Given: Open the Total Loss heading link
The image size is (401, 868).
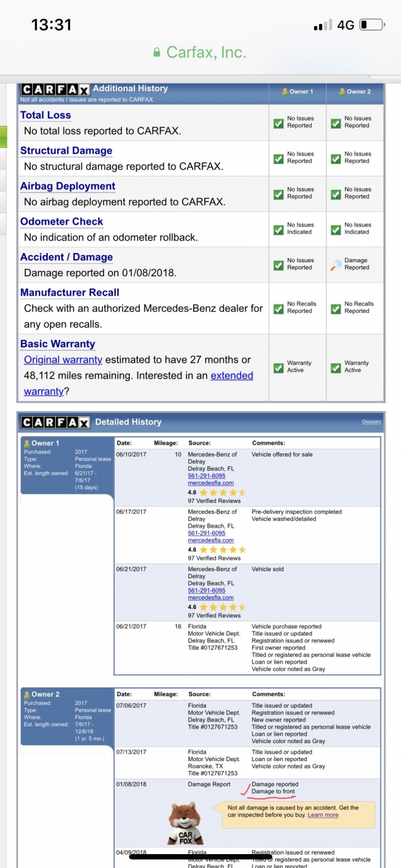Looking at the screenshot, I should 46,115.
